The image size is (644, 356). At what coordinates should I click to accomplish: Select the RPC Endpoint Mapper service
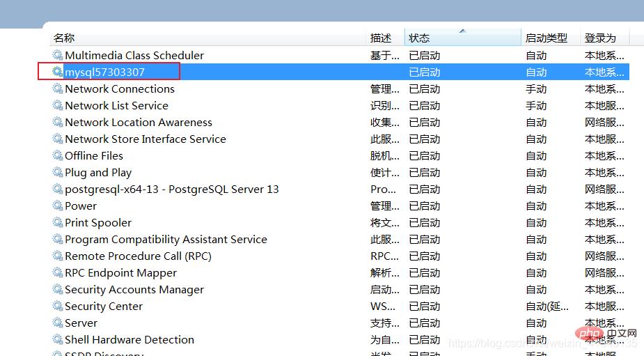coord(120,272)
